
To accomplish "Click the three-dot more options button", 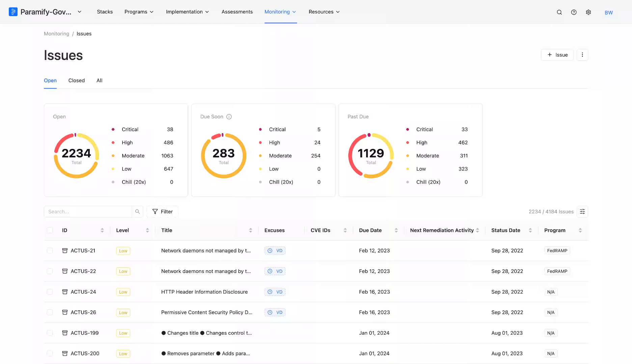I will (x=582, y=55).
